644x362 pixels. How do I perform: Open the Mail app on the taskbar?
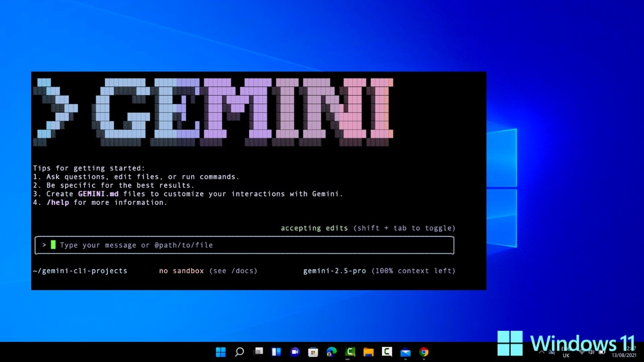406,352
